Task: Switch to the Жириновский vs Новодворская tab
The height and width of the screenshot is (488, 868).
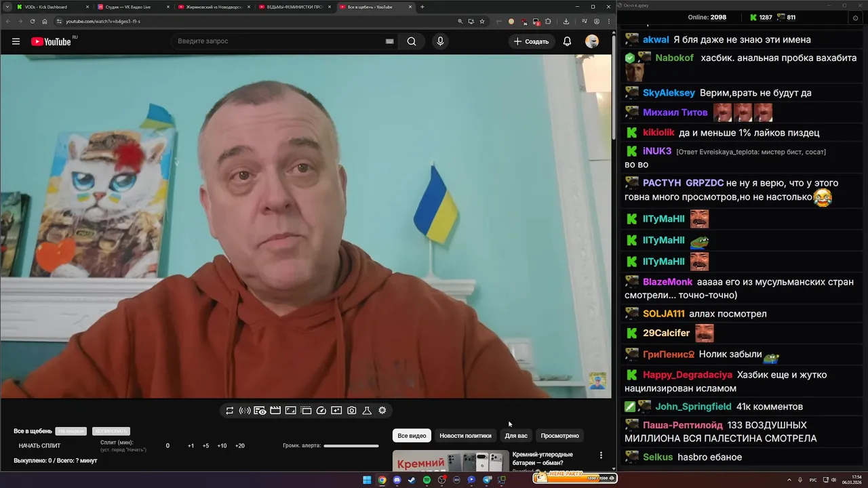Action: pos(214,7)
